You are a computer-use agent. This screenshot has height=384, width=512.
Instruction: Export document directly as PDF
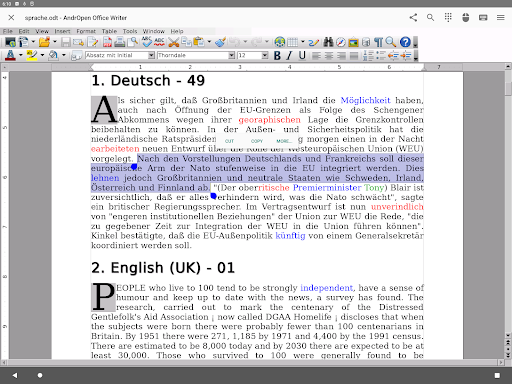click(x=107, y=42)
